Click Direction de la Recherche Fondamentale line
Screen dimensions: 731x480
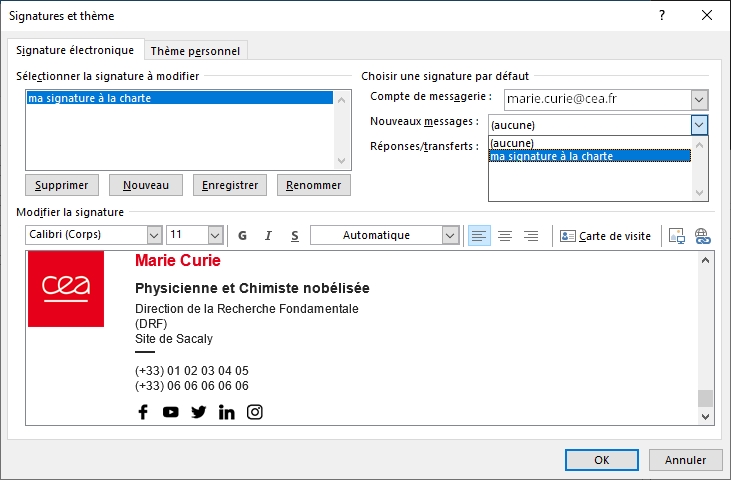(247, 309)
